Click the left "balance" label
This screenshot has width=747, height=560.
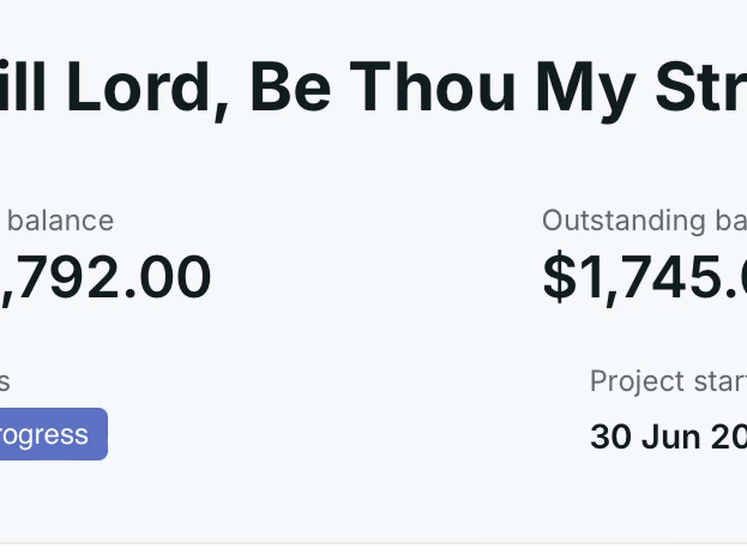[x=60, y=220]
